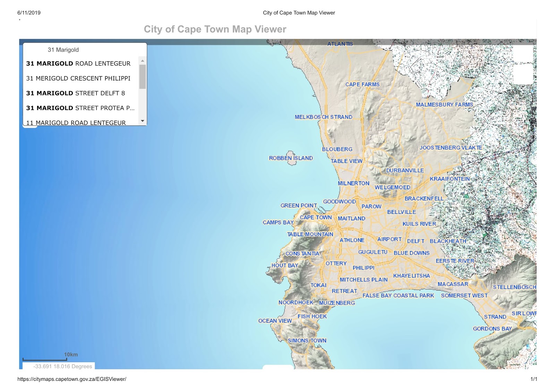Select the ROBBEN ISLAND label on the map

point(291,158)
